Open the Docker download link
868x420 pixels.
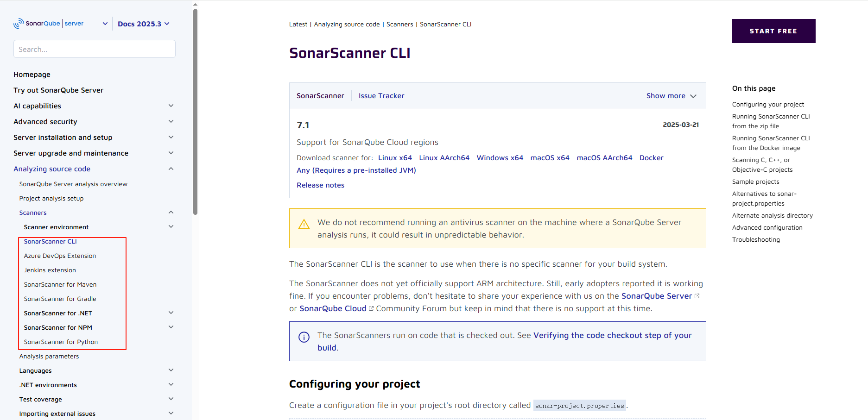coord(652,158)
